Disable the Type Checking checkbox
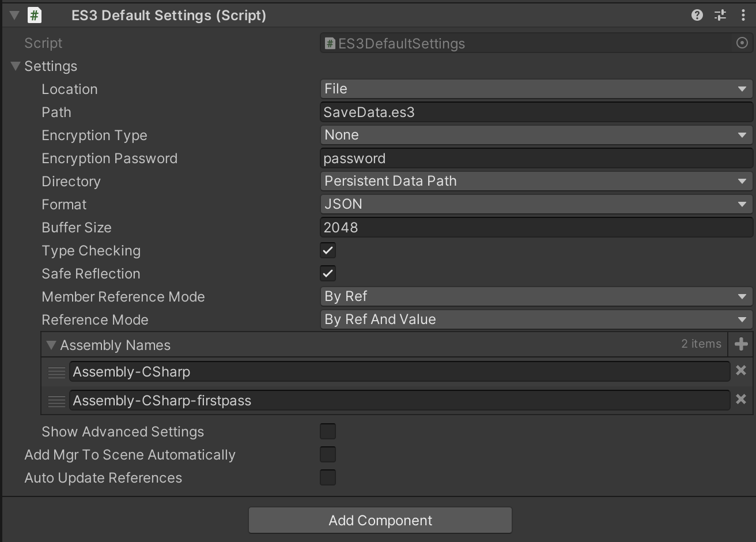The height and width of the screenshot is (542, 756). [x=328, y=251]
